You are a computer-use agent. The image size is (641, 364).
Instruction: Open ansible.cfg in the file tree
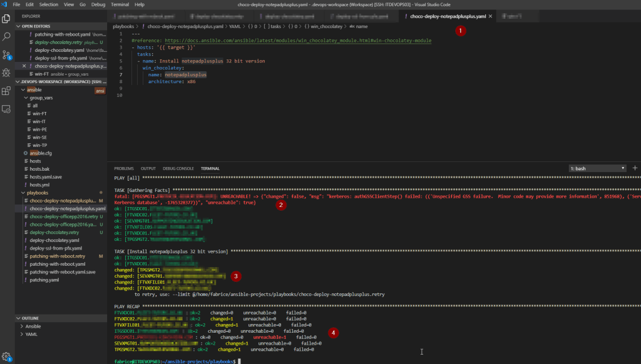[41, 153]
